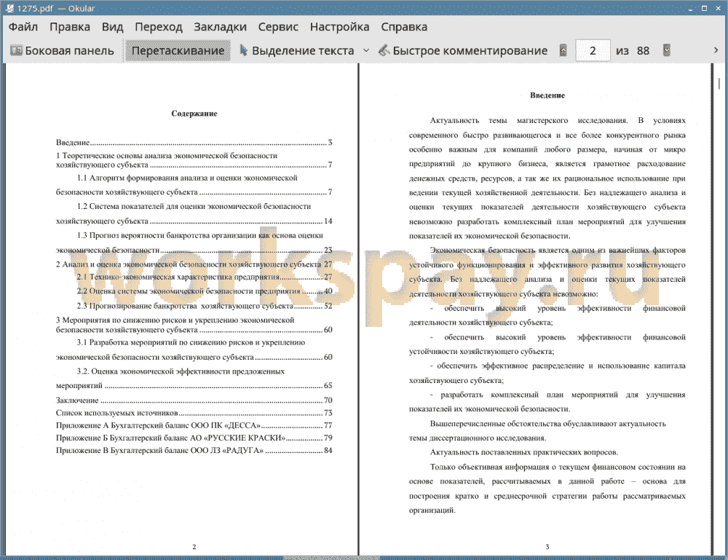
Task: Click the total page count 88
Action: click(643, 51)
